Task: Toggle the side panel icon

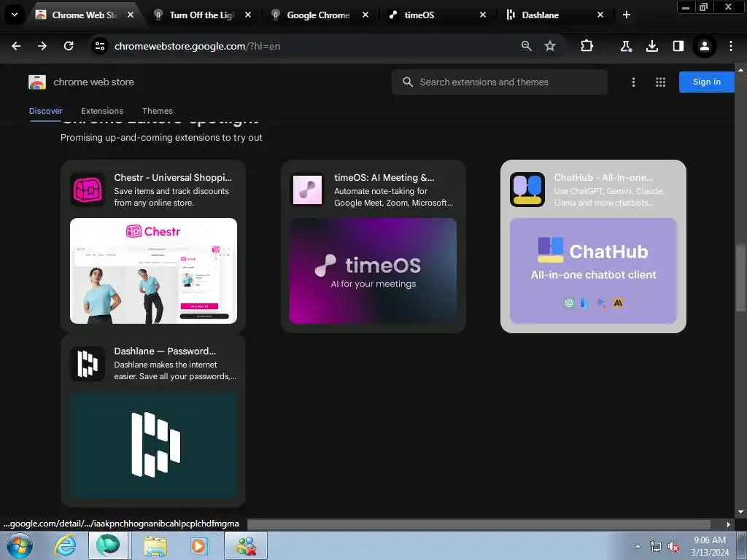Action: coord(678,46)
